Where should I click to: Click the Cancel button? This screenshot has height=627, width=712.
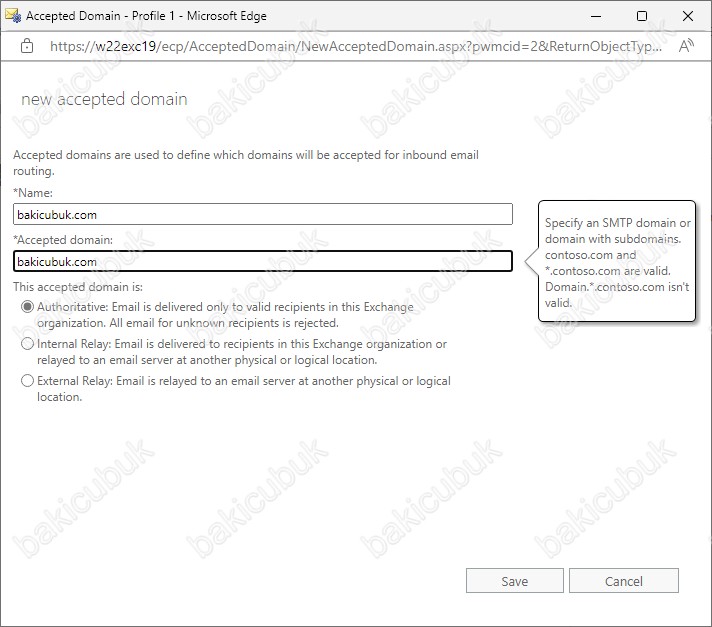pyautogui.click(x=623, y=581)
